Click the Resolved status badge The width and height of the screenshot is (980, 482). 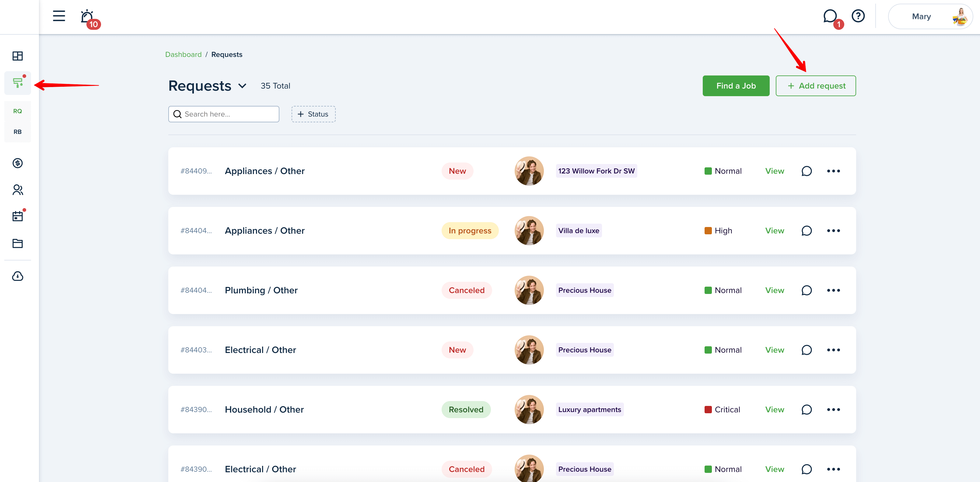(466, 410)
